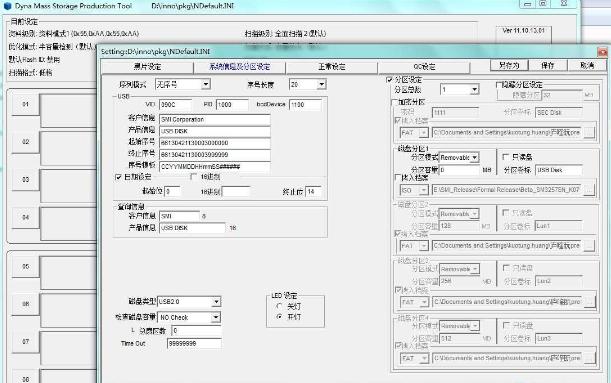
Task: Click the Ver 11.10.13.01 version label
Action: (523, 30)
